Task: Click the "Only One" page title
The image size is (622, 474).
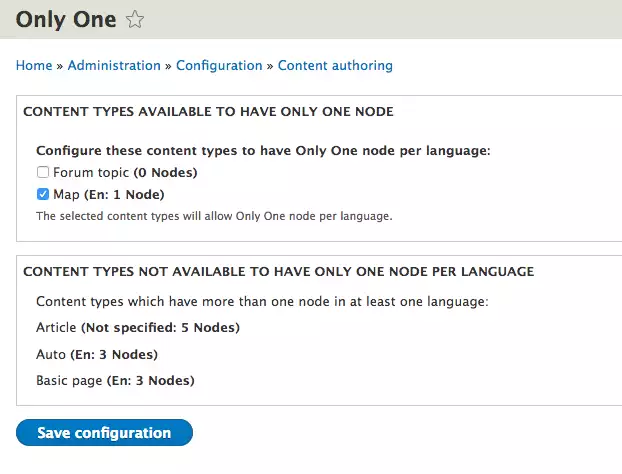Action: (65, 18)
